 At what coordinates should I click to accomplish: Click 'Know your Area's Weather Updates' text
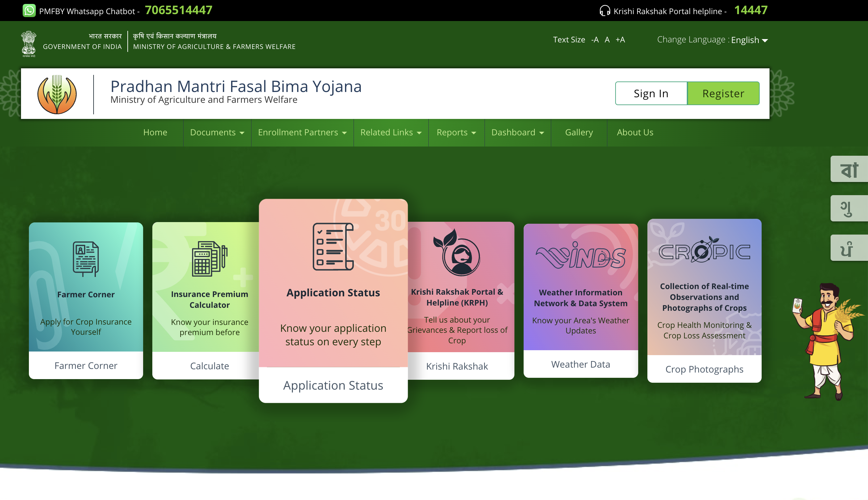(x=580, y=326)
